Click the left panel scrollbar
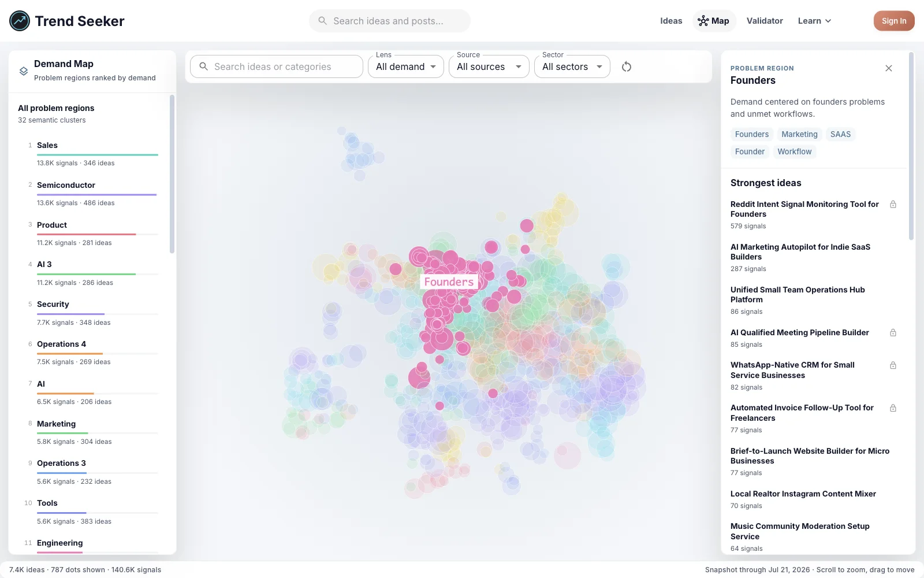The image size is (924, 578). pyautogui.click(x=172, y=174)
